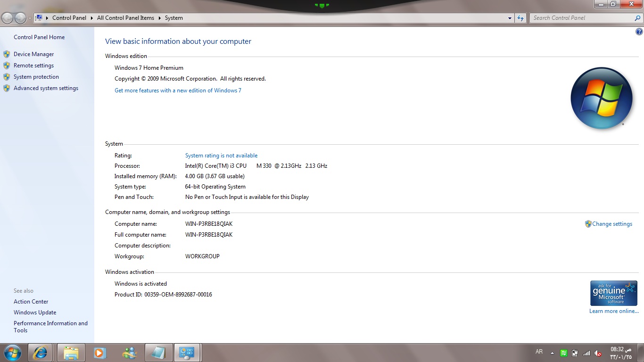Switch the AR input language indicator
Image resolution: width=644 pixels, height=362 pixels.
(539, 352)
